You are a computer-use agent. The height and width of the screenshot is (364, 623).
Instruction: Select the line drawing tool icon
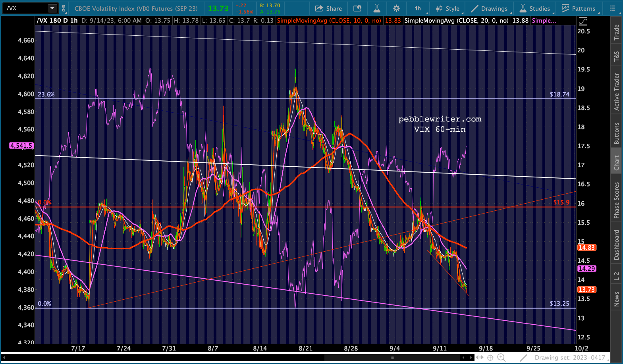524,358
